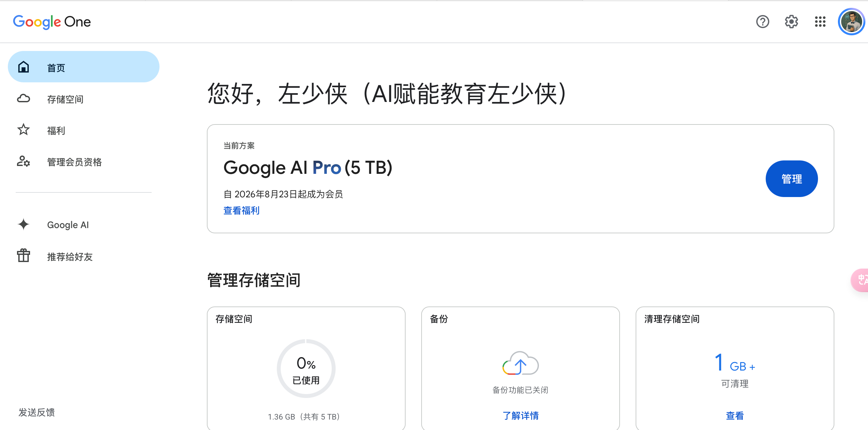Open the Google apps grid launcher
Viewport: 868px width, 430px height.
tap(820, 22)
